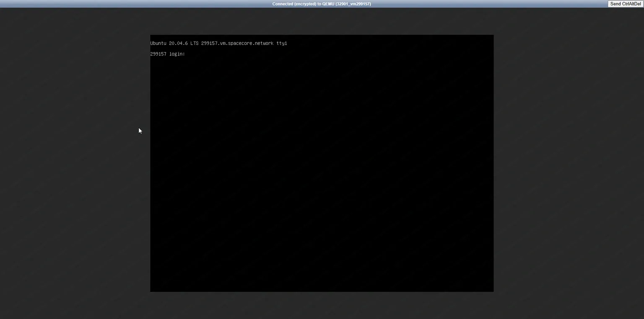Click the gray gap between status bar and console

click(x=322, y=21)
